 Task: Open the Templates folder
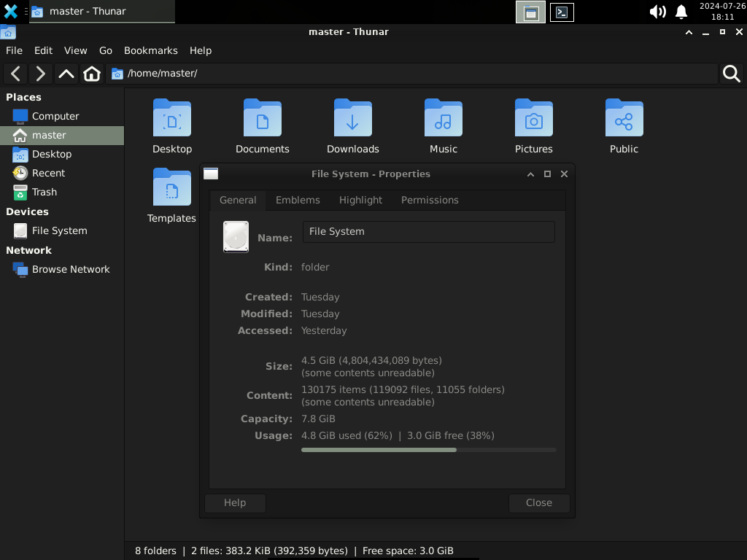tap(171, 188)
